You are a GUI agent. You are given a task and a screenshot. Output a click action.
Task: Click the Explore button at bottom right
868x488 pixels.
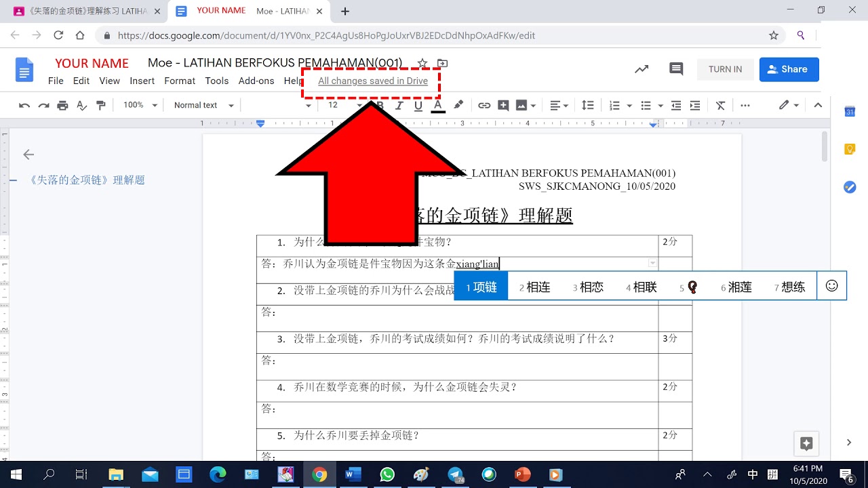806,444
